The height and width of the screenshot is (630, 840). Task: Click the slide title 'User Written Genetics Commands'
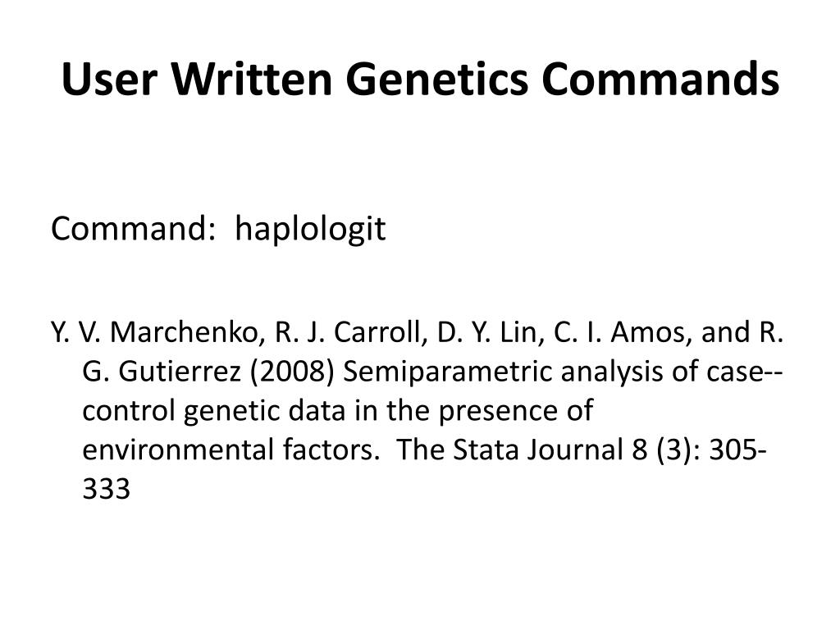coord(420,79)
